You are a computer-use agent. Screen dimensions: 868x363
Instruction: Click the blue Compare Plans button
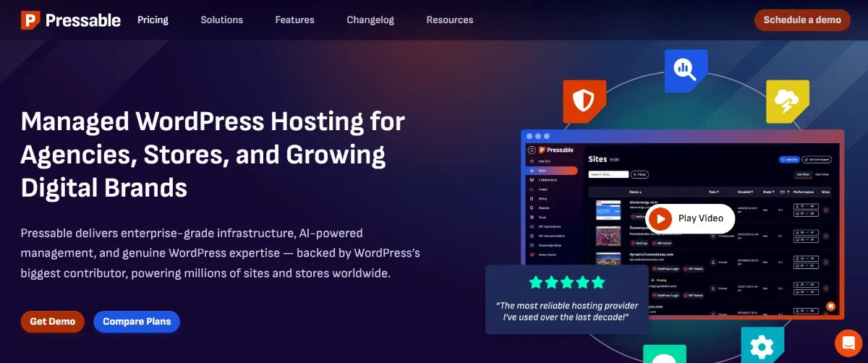(x=137, y=322)
